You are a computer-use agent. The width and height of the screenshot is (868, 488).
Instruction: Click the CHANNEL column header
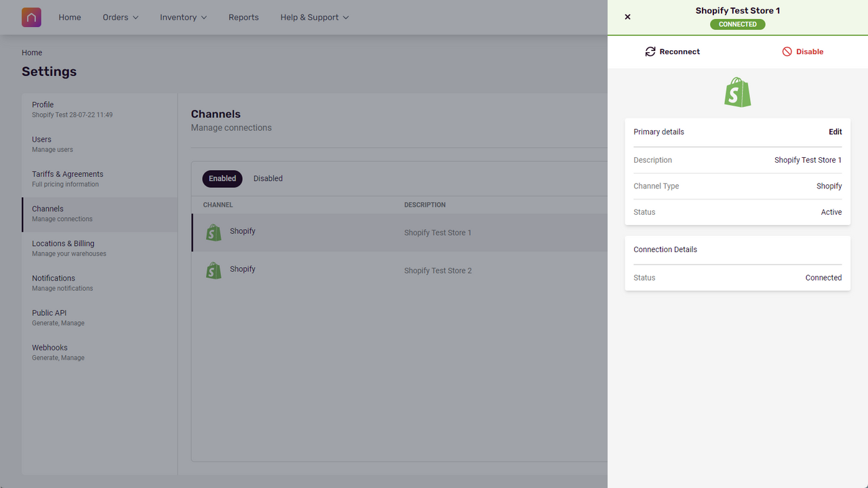218,205
